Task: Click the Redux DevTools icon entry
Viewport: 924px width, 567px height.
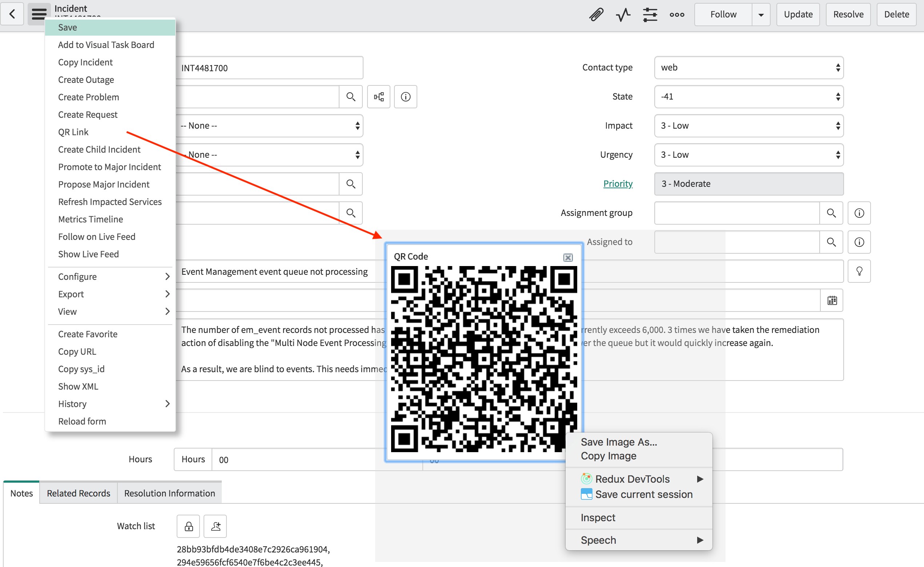Action: [x=639, y=479]
